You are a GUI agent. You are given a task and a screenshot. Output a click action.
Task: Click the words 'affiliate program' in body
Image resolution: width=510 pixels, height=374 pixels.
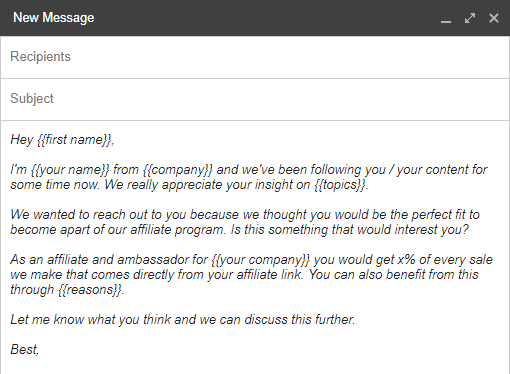[177, 230]
